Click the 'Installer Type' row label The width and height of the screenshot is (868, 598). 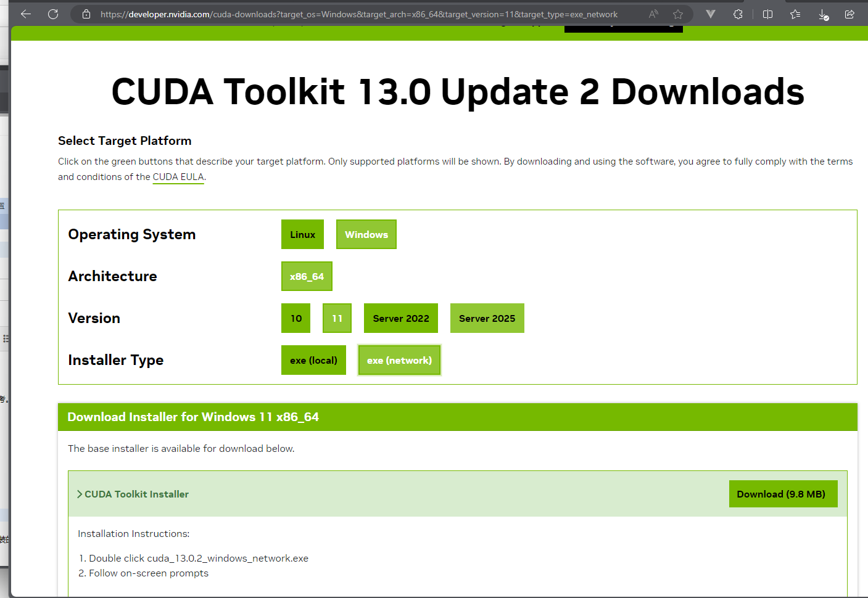[116, 360]
